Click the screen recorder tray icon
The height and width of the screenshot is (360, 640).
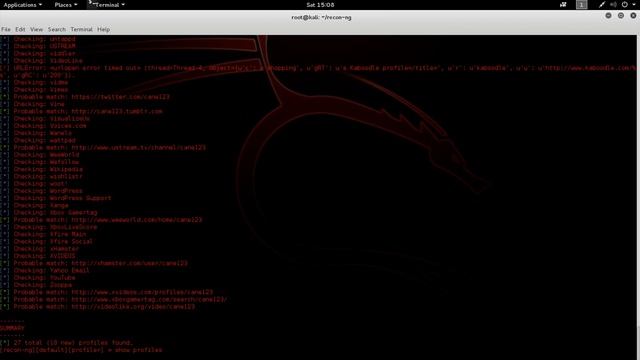point(563,5)
